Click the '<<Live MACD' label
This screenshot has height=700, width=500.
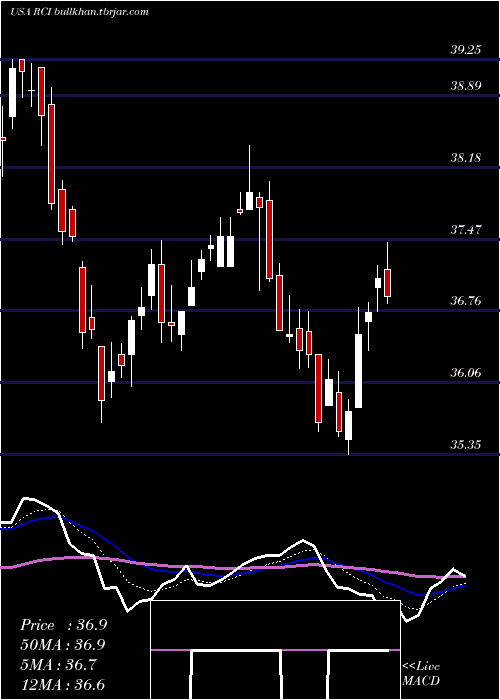(x=421, y=673)
